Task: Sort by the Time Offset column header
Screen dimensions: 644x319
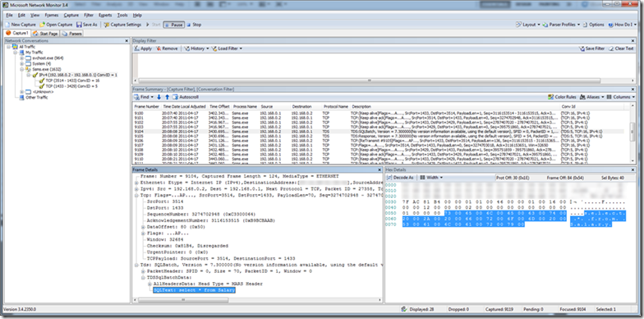Action: pyautogui.click(x=219, y=107)
